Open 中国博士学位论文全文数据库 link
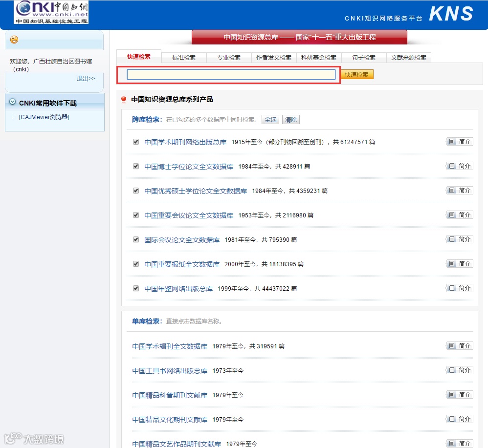 (189, 167)
